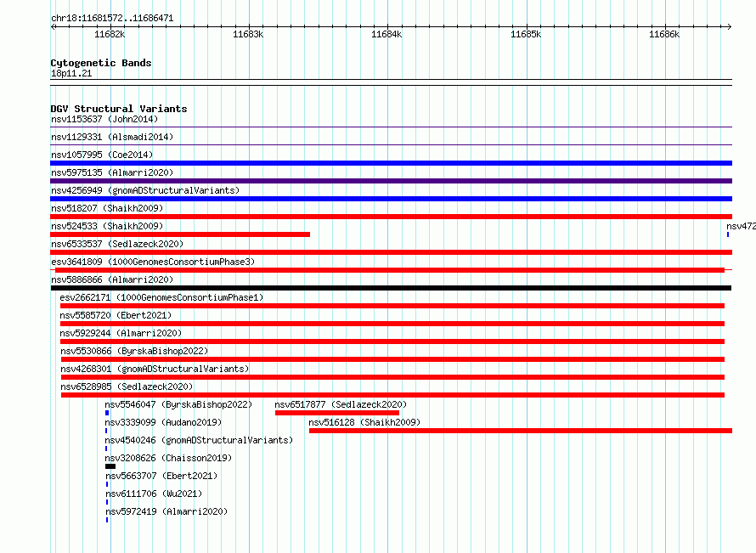Open nsv4268301 (gnomADStructuralVariants) label
This screenshot has width=756, height=553.
pyautogui.click(x=155, y=369)
